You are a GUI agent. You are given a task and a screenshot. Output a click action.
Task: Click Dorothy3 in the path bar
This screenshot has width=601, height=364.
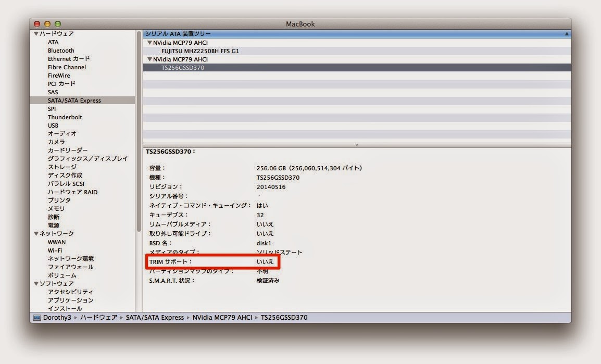click(x=57, y=318)
